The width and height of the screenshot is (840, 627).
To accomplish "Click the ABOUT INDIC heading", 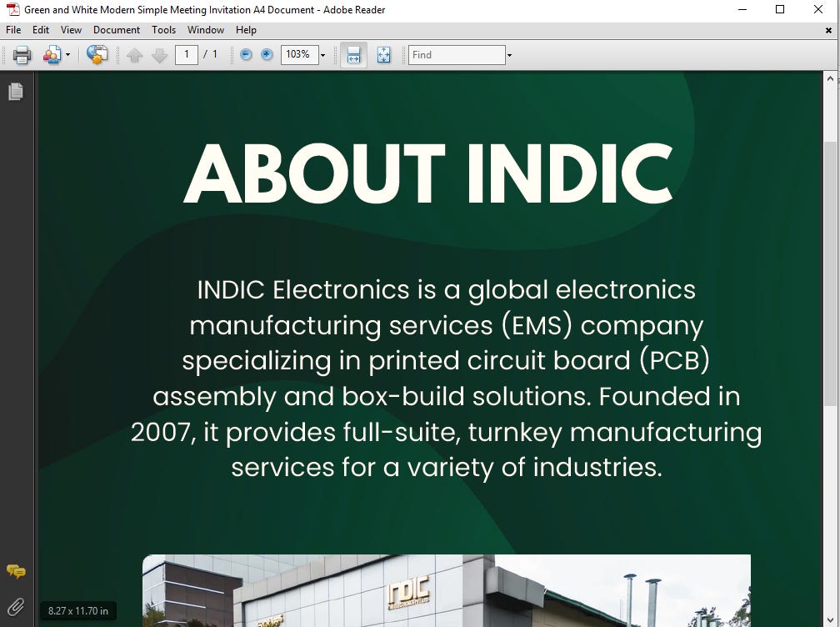I will pos(428,173).
